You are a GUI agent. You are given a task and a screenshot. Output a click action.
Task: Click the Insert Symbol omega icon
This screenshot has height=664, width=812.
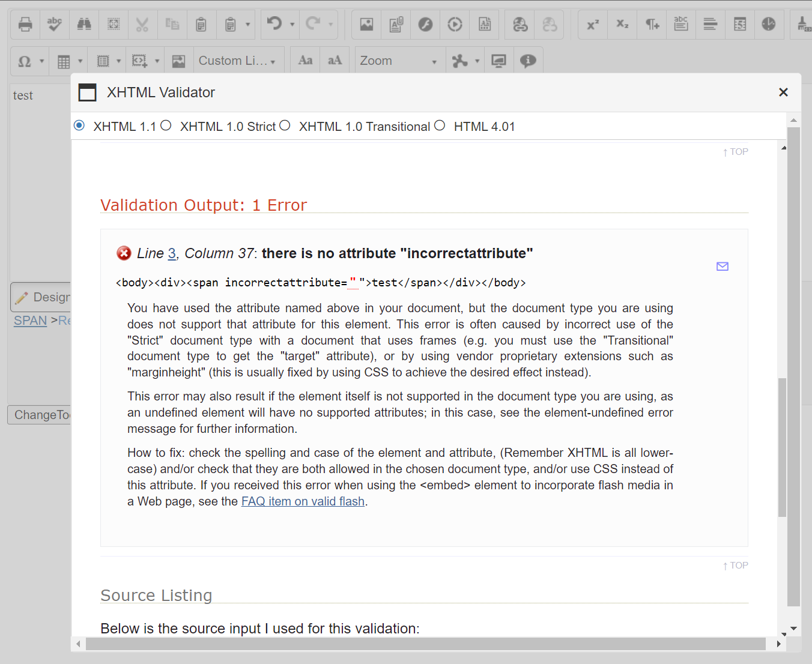[x=25, y=61]
